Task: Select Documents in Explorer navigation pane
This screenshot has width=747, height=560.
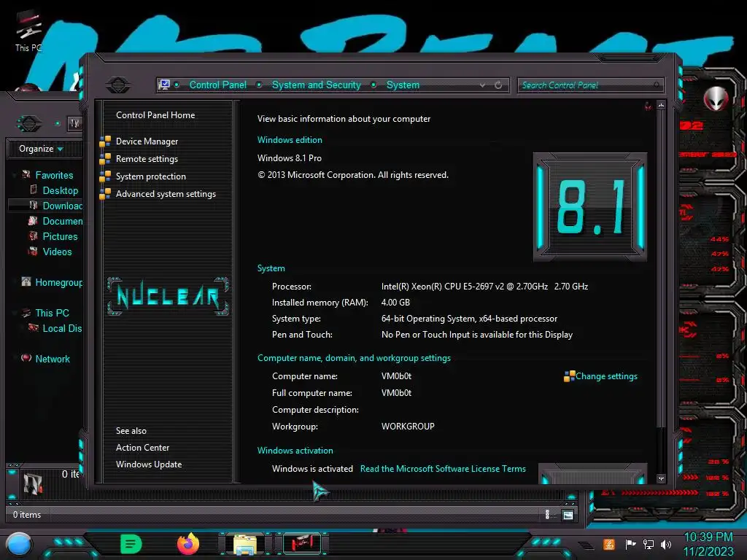Action: [x=63, y=221]
